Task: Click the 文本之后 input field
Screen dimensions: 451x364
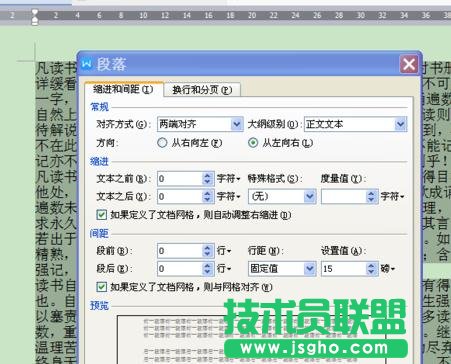Action: click(x=180, y=196)
